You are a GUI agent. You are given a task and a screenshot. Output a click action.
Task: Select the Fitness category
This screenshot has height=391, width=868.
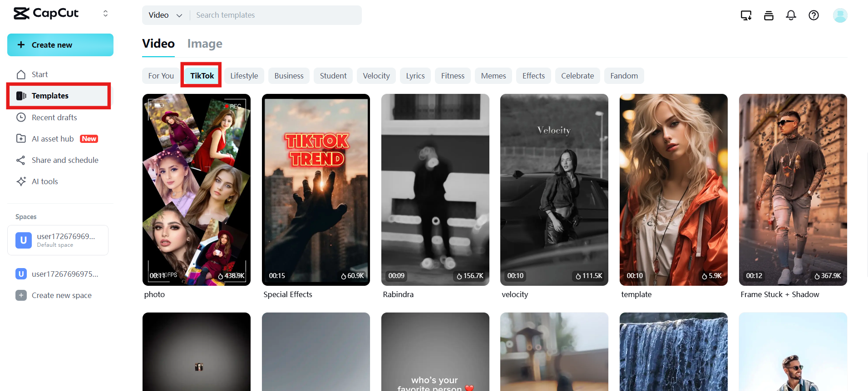click(x=453, y=76)
